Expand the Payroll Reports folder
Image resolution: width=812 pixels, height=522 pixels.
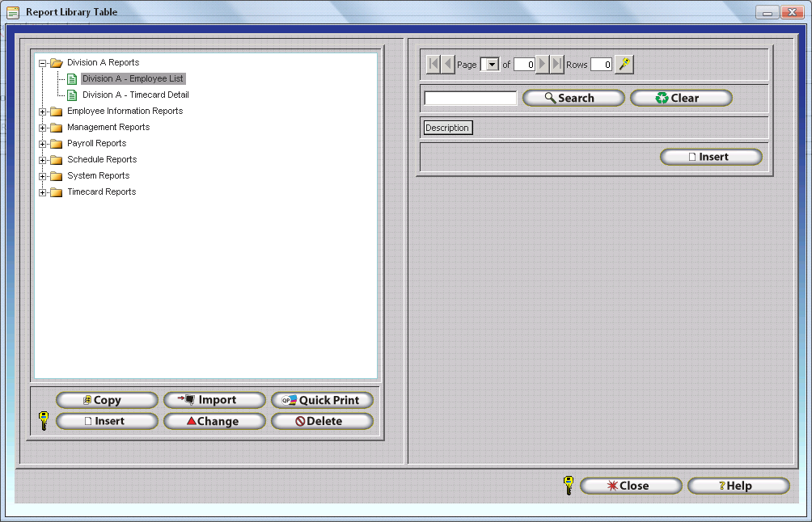click(43, 144)
